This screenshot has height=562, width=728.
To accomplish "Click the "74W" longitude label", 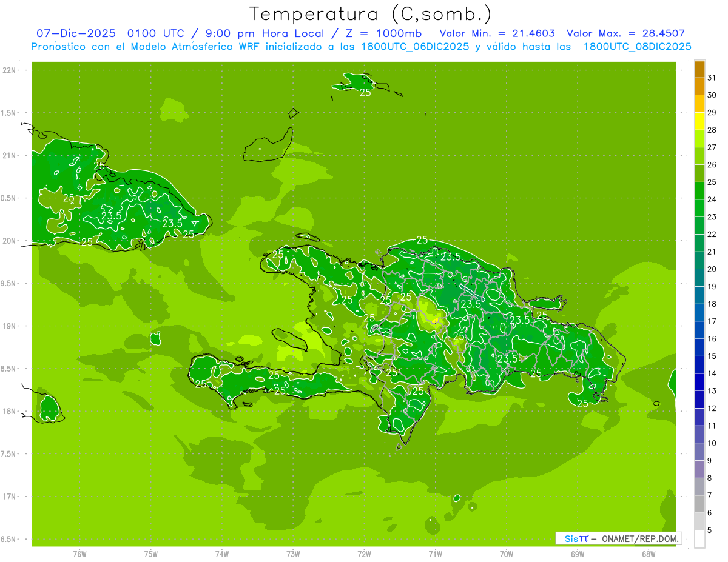I will (x=222, y=554).
